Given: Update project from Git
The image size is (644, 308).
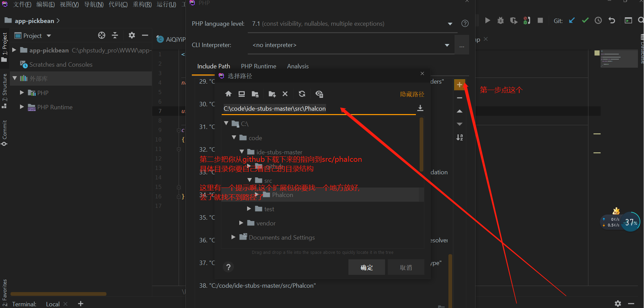Looking at the screenshot, I should click(x=572, y=21).
